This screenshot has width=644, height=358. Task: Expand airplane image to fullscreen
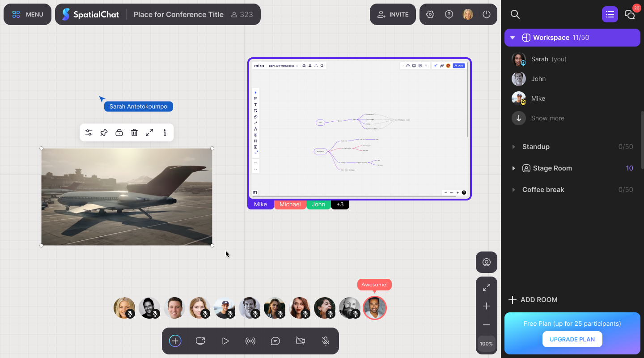(x=149, y=132)
